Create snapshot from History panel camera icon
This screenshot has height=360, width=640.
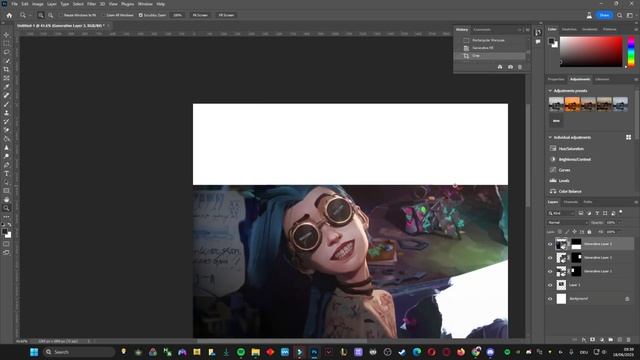(x=510, y=67)
